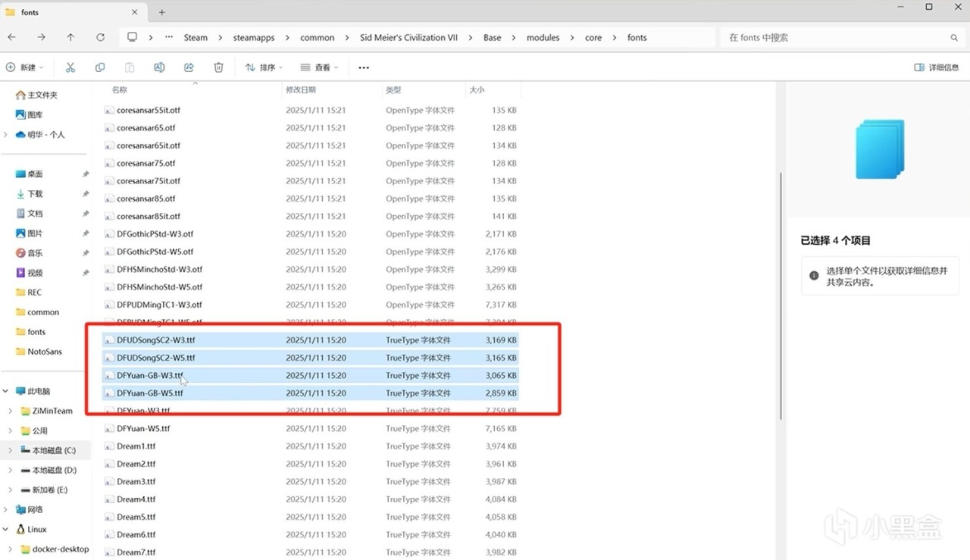This screenshot has height=560, width=970.
Task: Open docker-desktop under Linux
Action: [54, 549]
